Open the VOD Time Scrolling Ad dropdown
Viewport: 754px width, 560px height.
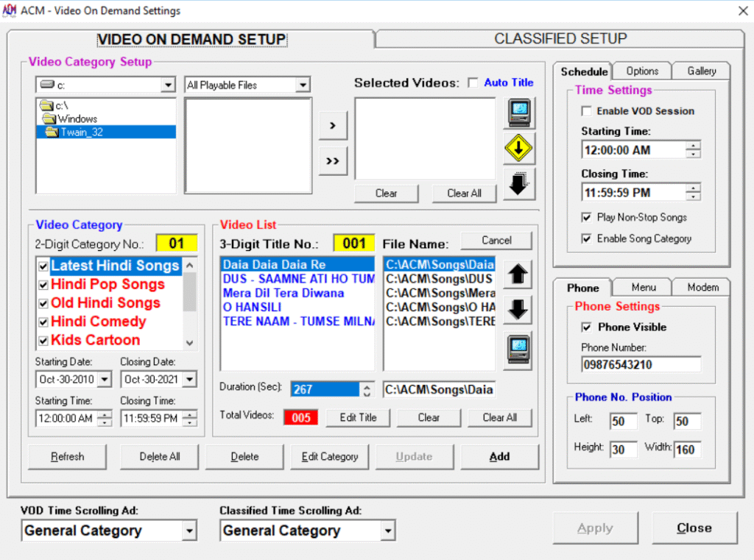click(x=191, y=530)
